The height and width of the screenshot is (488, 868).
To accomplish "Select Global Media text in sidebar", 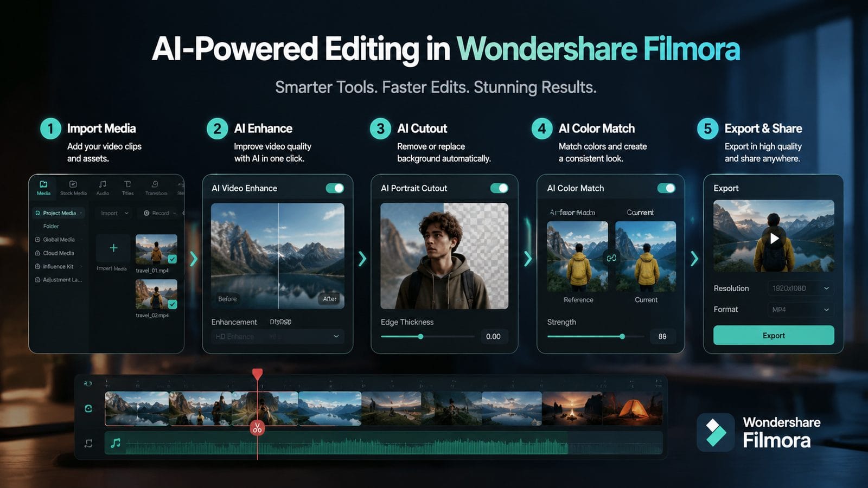I will [x=59, y=240].
